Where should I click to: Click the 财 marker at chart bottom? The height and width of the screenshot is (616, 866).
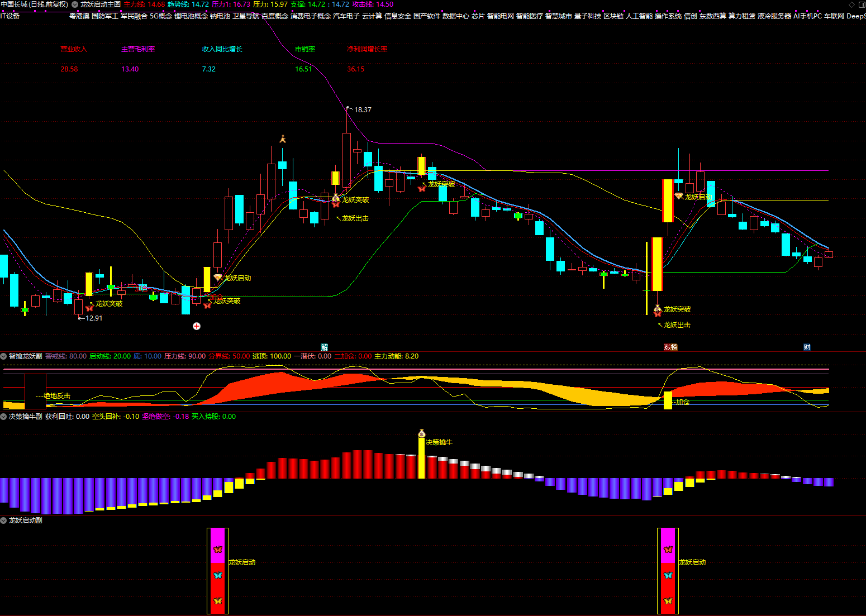coord(807,347)
